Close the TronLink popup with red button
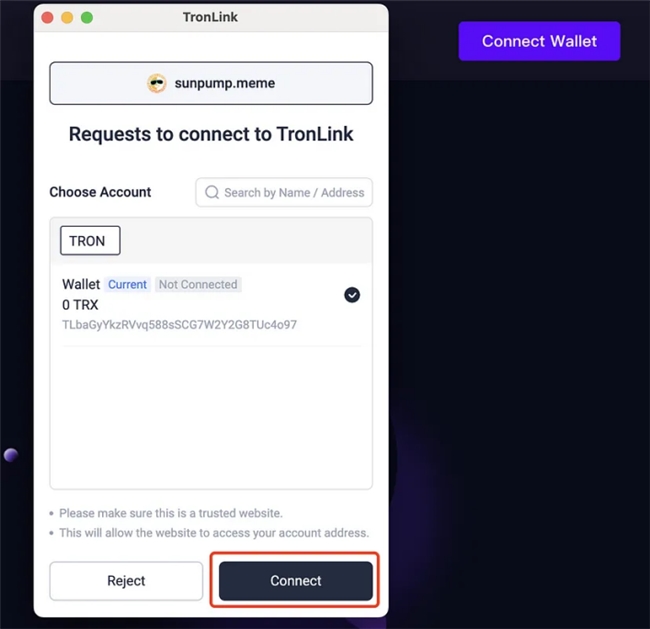 47,17
